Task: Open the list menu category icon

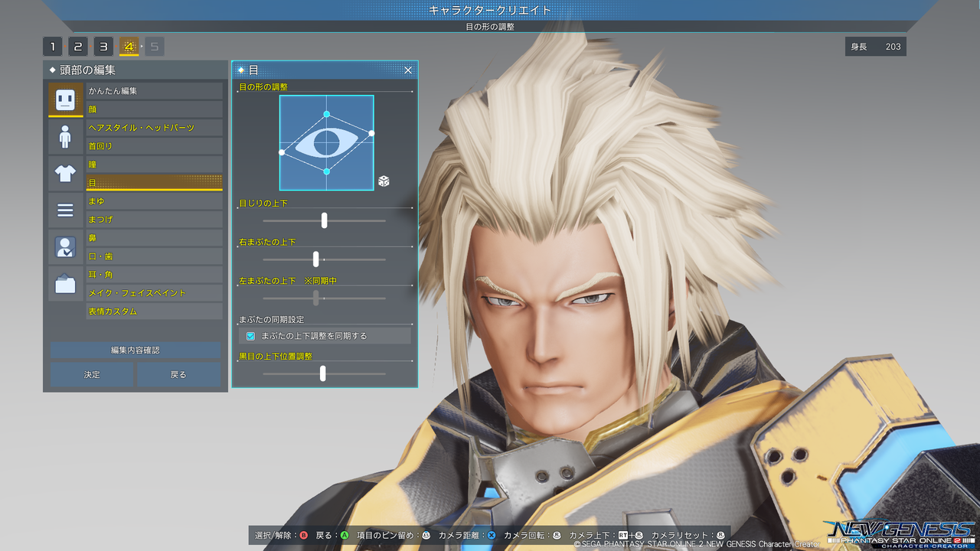Action: tap(66, 210)
